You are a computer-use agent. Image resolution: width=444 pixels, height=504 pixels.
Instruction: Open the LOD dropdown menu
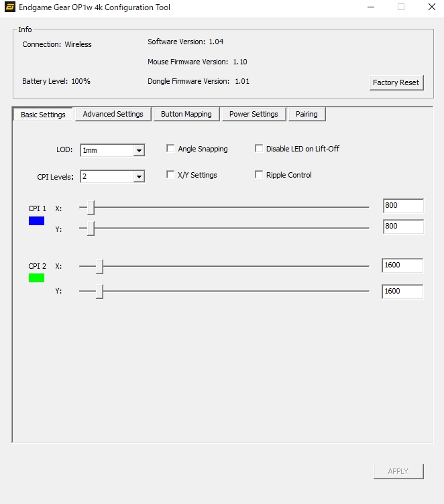(139, 151)
